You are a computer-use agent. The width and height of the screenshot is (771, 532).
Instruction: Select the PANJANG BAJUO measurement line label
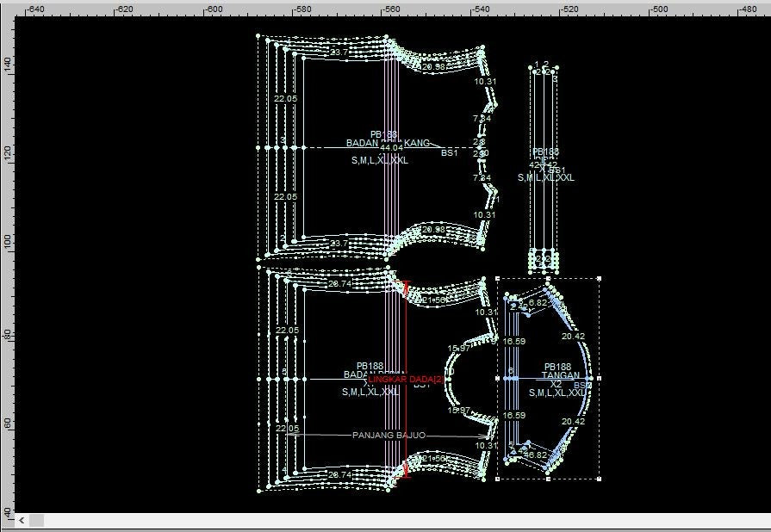(x=389, y=436)
